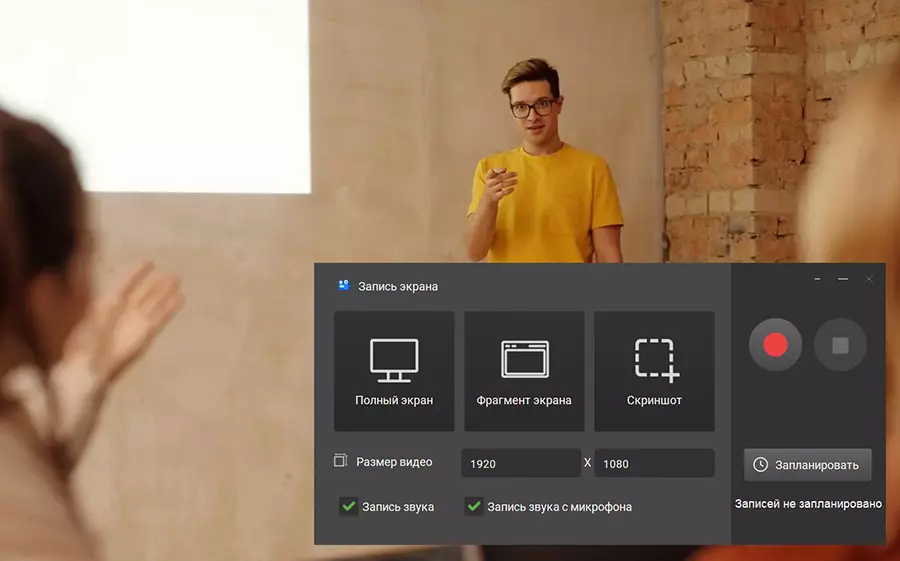The height and width of the screenshot is (561, 900).
Task: Start recording with the red record button
Action: click(x=775, y=345)
